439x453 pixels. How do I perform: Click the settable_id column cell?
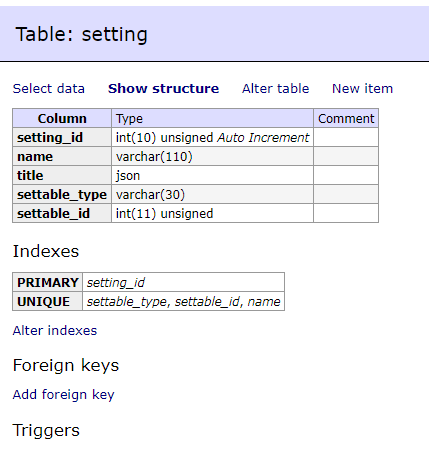tap(62, 213)
